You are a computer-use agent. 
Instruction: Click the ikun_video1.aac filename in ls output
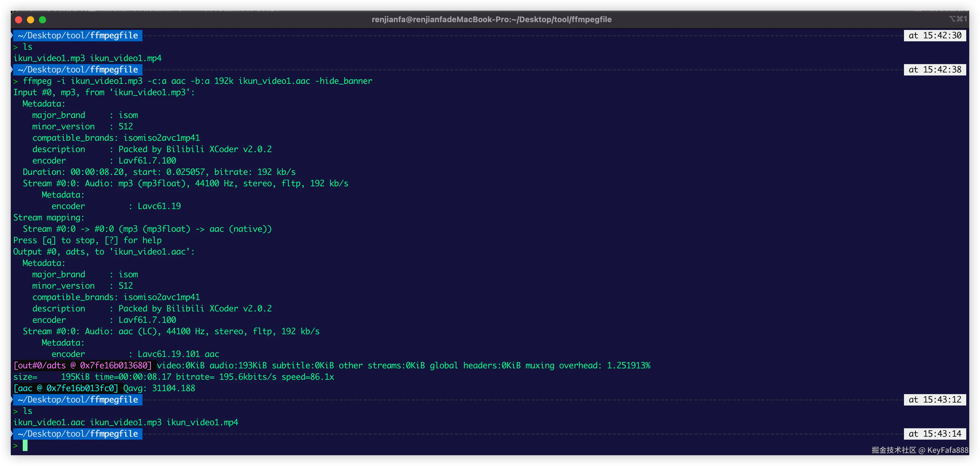pos(49,422)
